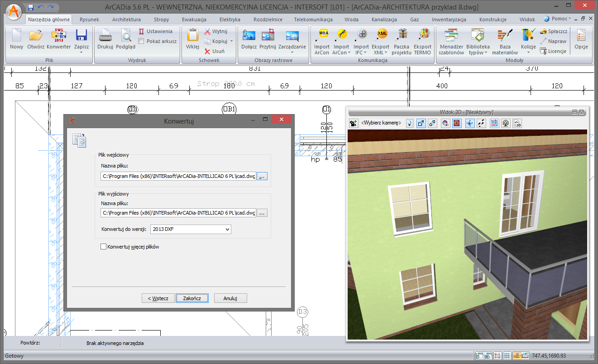Click Zakończ to finish conversion
This screenshot has height=364, width=598.
192,298
